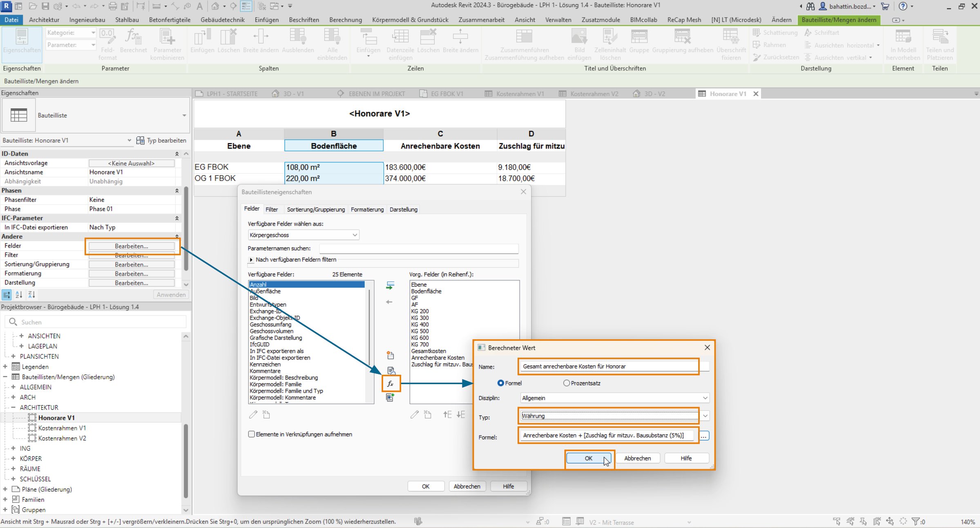Click the Bodenfläche column header cell
The height and width of the screenshot is (528, 980).
click(334, 146)
